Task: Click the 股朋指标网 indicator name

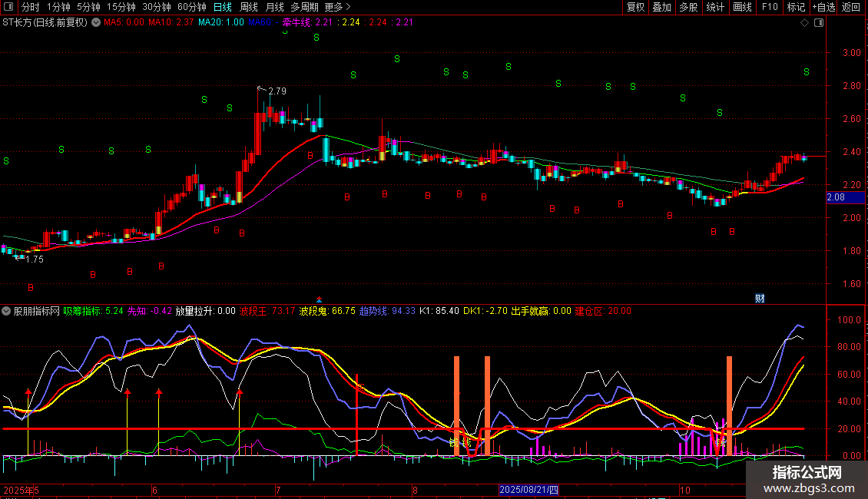Action: [37, 312]
